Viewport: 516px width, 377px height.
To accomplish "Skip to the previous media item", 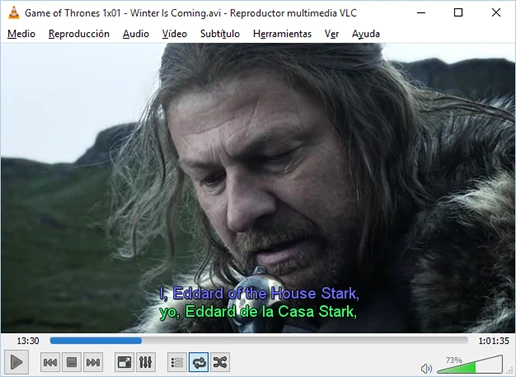I will coord(50,362).
